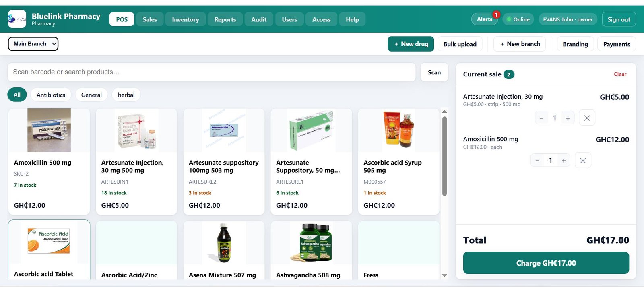The image size is (644, 287).
Task: Select Artesunate Injection product image
Action: (x=136, y=130)
